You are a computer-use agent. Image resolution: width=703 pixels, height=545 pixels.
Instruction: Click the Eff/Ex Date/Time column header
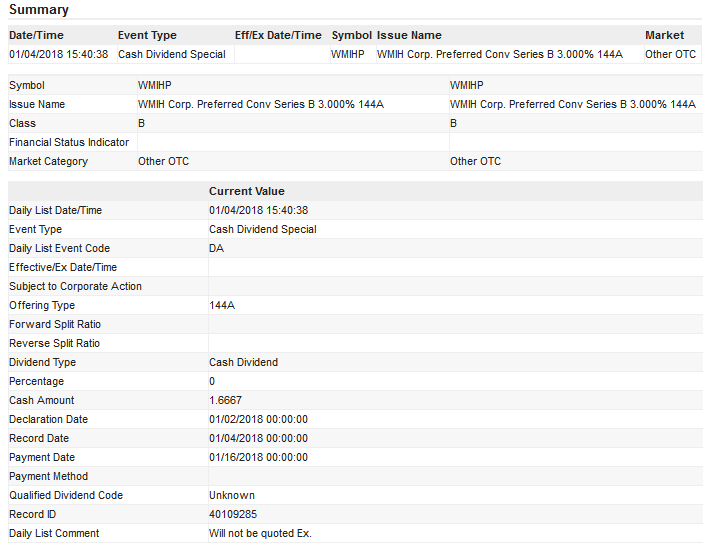tap(278, 35)
